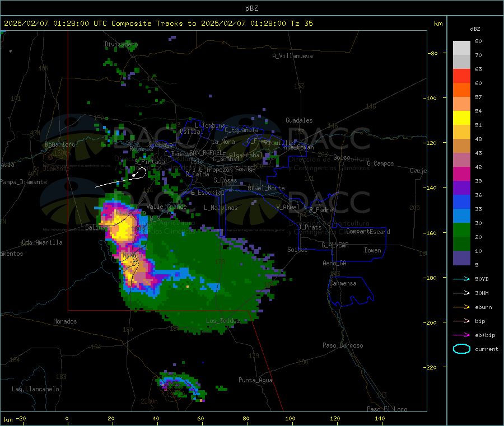Click the 'Morados' map label
The height and width of the screenshot is (426, 504).
pyautogui.click(x=65, y=321)
